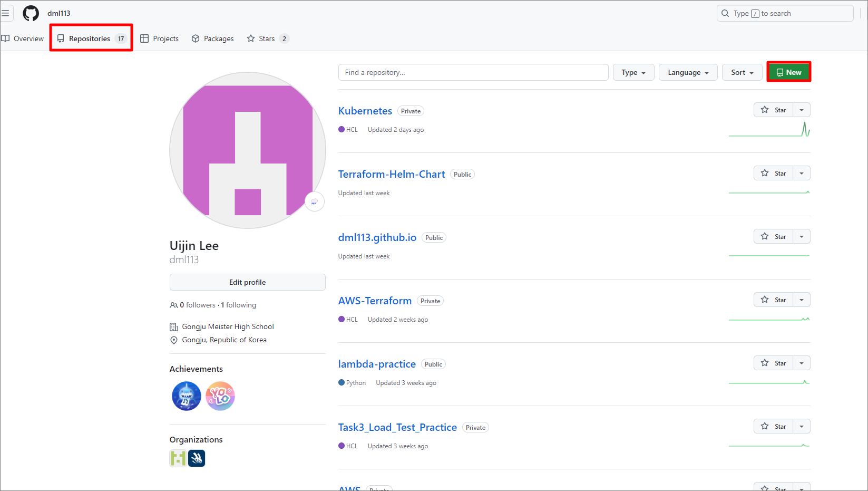This screenshot has width=868, height=491.
Task: Expand list dropdown next to dml113.github.io Star
Action: [x=802, y=236]
